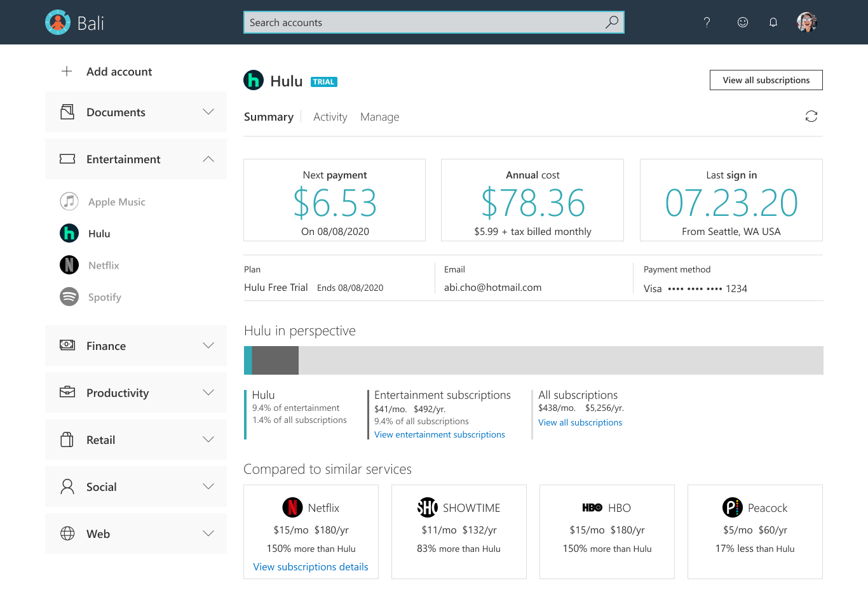
Task: Select Spotify icon in sidebar
Action: (69, 297)
